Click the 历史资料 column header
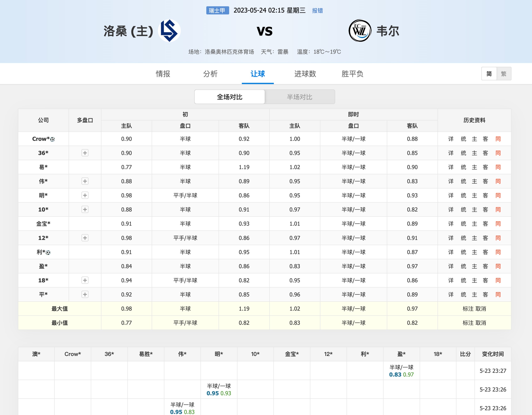Screen dimensions: 532x415 point(474,120)
